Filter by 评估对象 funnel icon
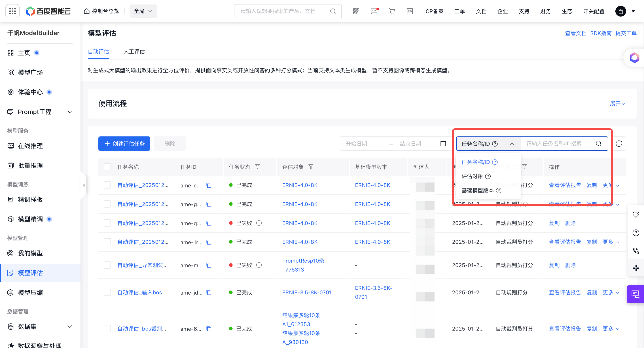This screenshot has height=348, width=644. [311, 166]
